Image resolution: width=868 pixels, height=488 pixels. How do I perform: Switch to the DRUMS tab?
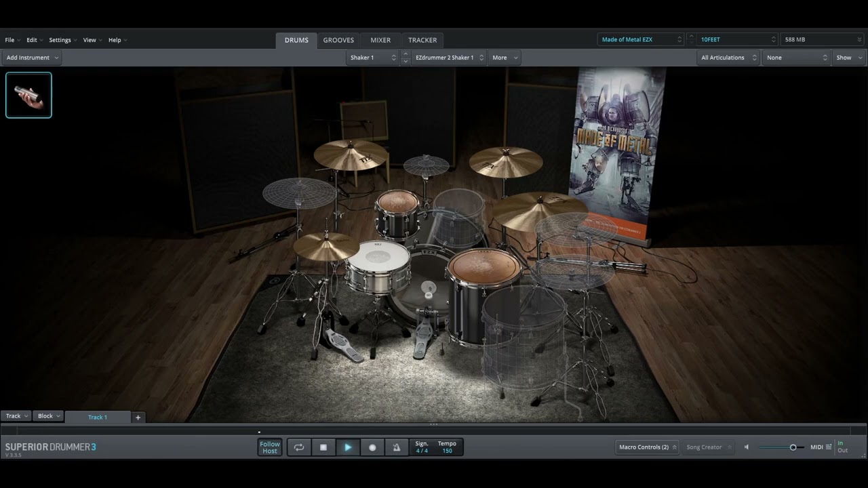(x=296, y=40)
